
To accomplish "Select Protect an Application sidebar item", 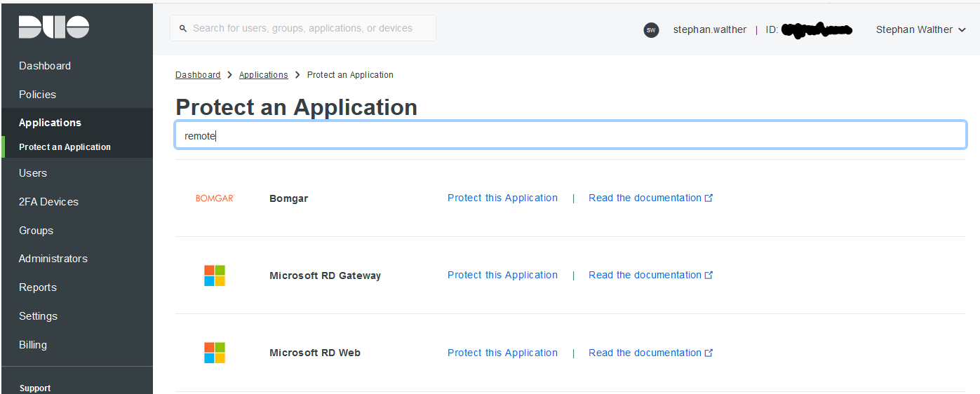I will tap(65, 147).
